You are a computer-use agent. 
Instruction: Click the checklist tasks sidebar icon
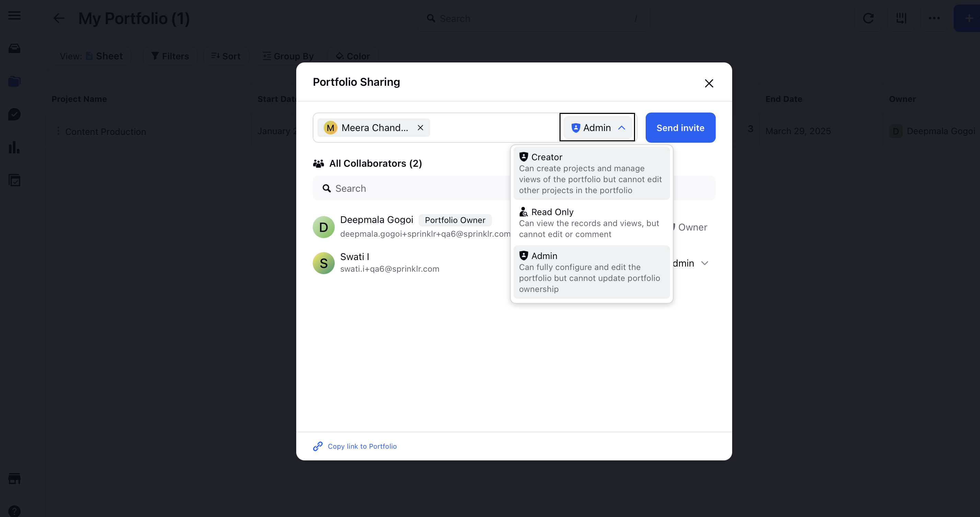[14, 180]
